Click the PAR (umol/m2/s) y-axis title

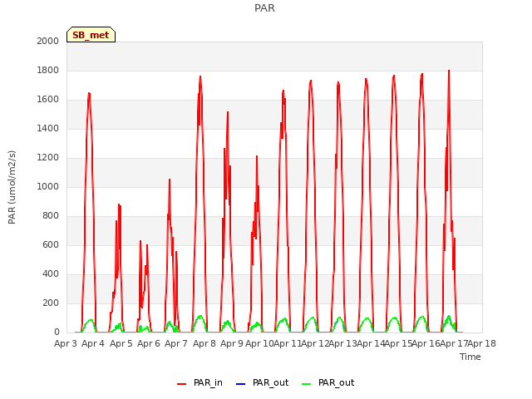pyautogui.click(x=12, y=187)
